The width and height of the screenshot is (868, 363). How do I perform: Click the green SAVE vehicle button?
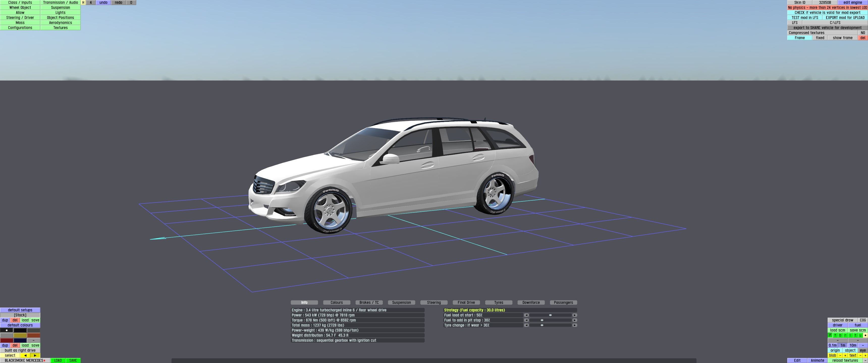[73, 360]
